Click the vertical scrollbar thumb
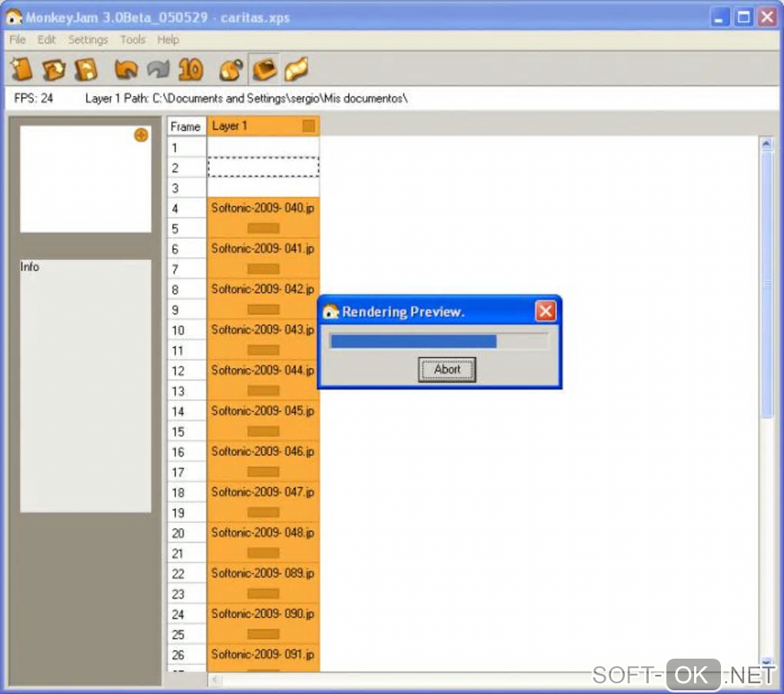 tap(766, 285)
